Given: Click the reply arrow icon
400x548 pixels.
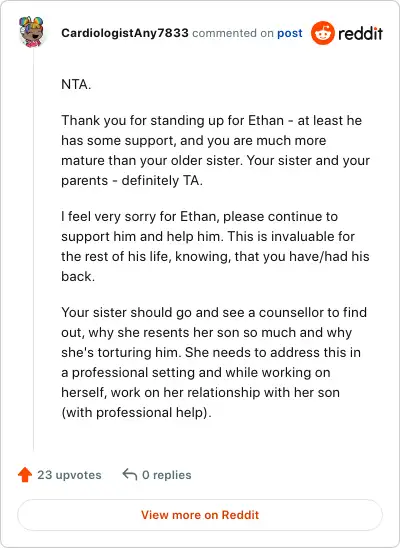Looking at the screenshot, I should pos(129,474).
